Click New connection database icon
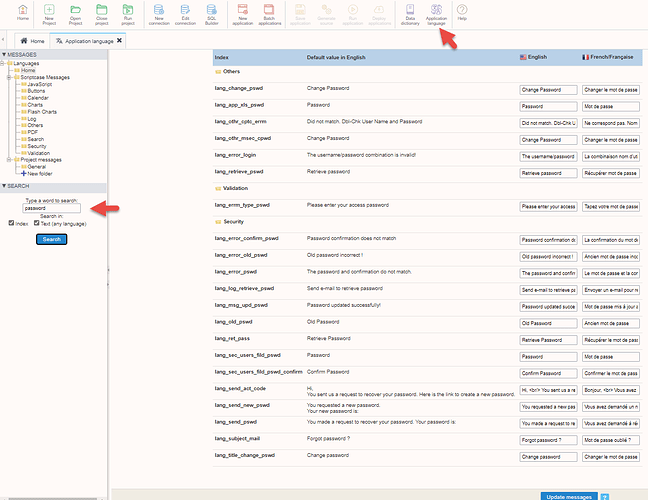Image resolution: width=648 pixels, height=500 pixels. point(159,14)
